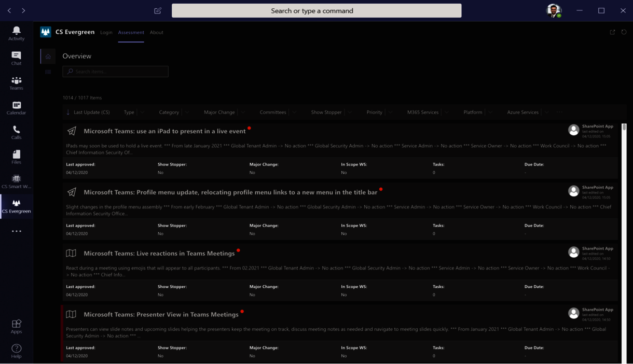
Task: Go back with the left arrow
Action: (x=9, y=10)
